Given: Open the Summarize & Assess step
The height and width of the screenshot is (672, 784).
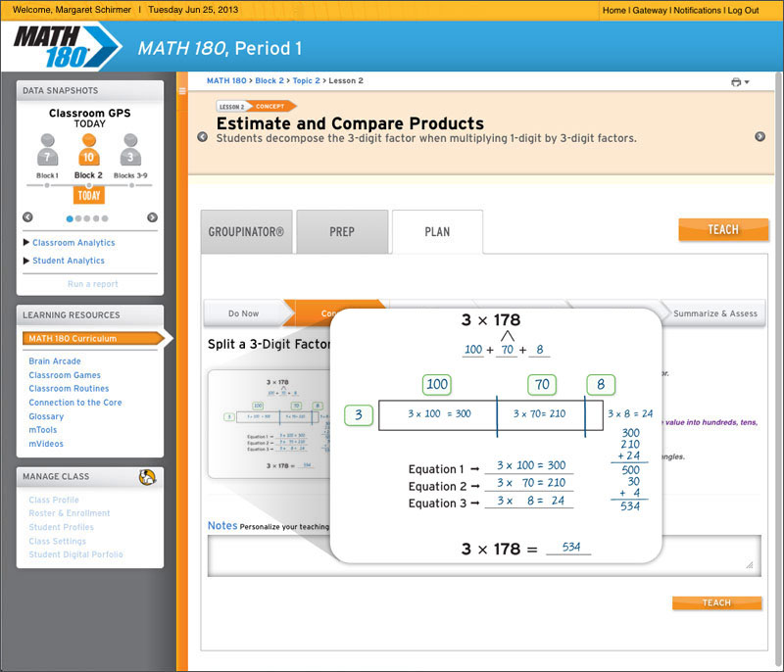Looking at the screenshot, I should 715,313.
